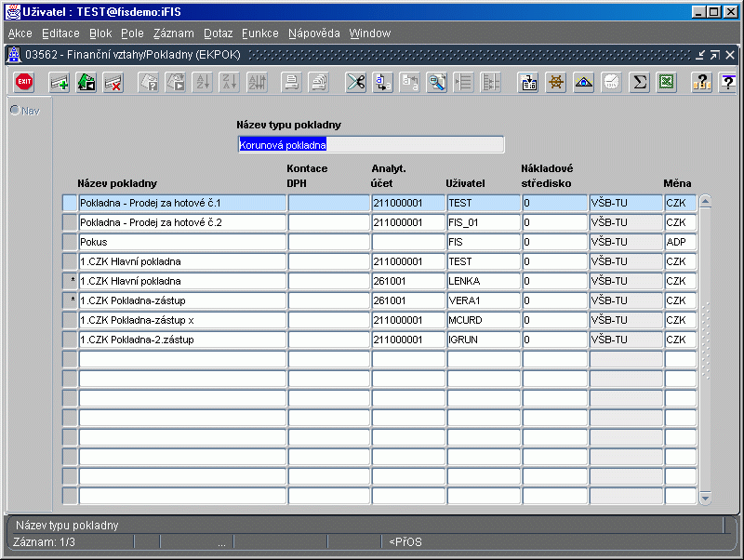This screenshot has height=560, width=744.
Task: Open the Dotaz menu
Action: (219, 33)
